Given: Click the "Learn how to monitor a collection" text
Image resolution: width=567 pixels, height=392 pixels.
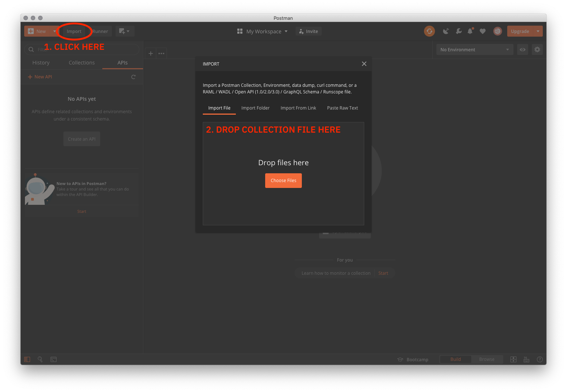Looking at the screenshot, I should 336,273.
